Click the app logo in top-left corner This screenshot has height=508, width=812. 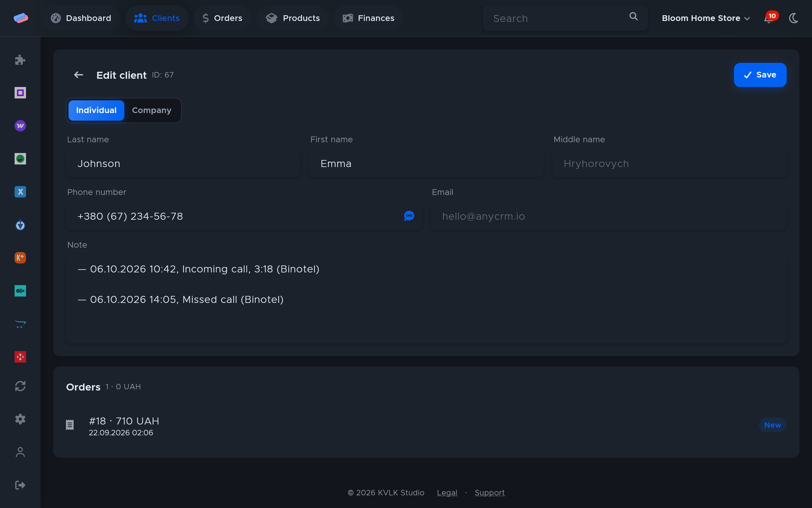21,18
